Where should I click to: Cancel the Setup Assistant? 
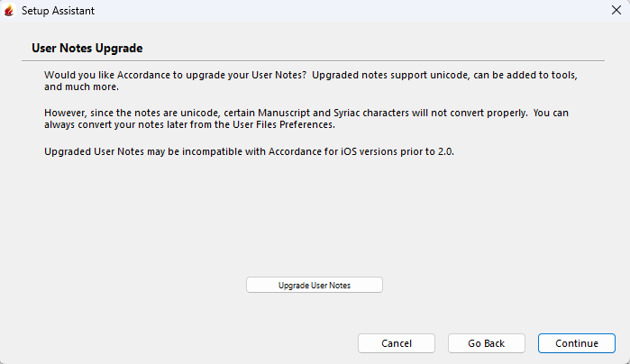[397, 343]
